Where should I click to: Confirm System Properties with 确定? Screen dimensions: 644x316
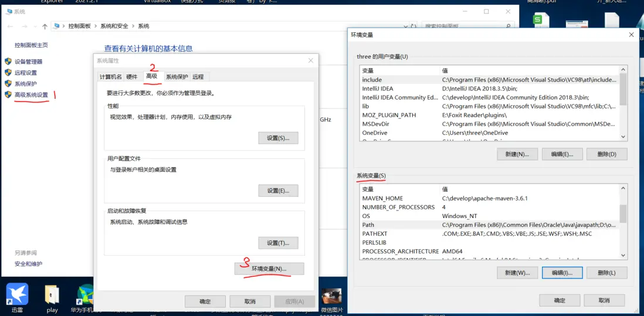(205, 301)
